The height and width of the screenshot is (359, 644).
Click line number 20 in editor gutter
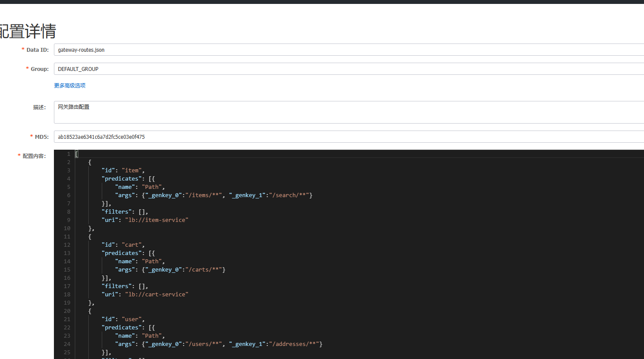(x=67, y=311)
